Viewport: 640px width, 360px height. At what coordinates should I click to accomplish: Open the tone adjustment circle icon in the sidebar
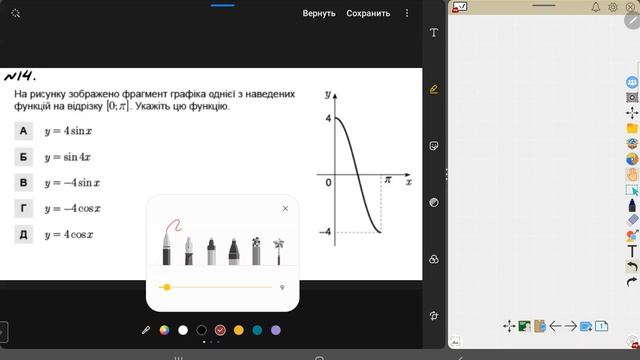coord(434,202)
